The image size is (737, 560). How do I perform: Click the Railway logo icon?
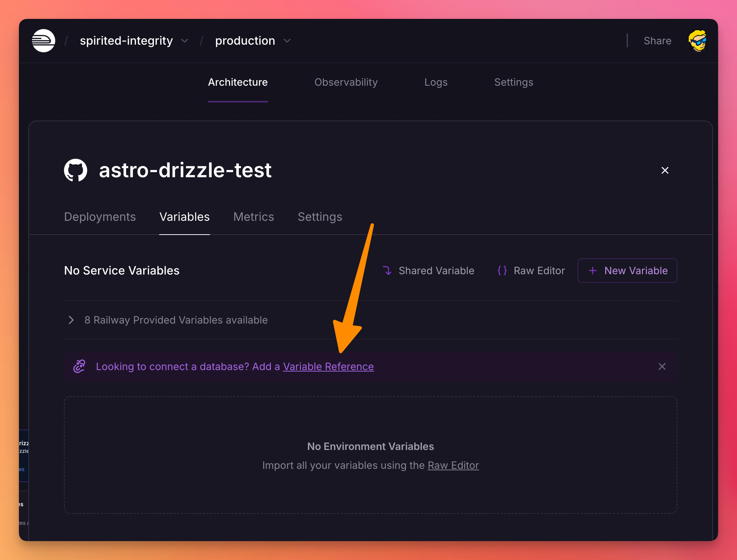click(44, 41)
